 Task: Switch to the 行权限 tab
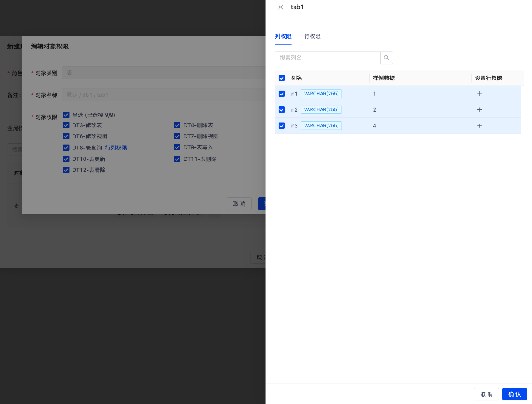click(x=312, y=36)
